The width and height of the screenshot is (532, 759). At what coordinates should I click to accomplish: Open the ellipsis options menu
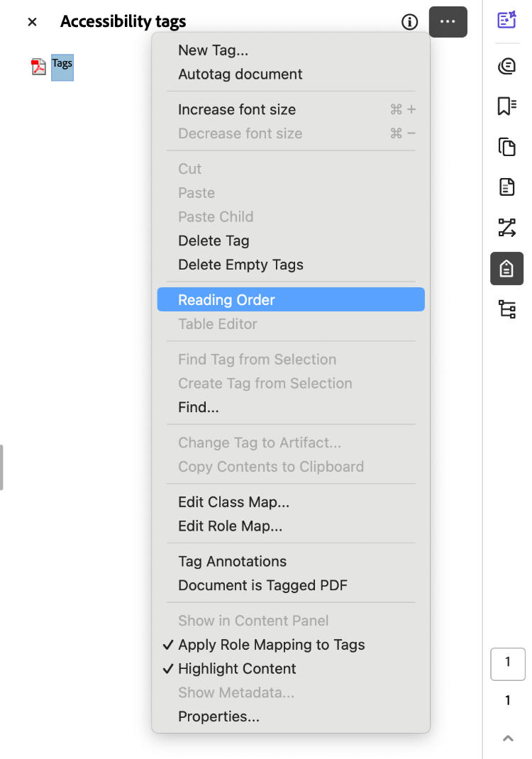pyautogui.click(x=448, y=22)
